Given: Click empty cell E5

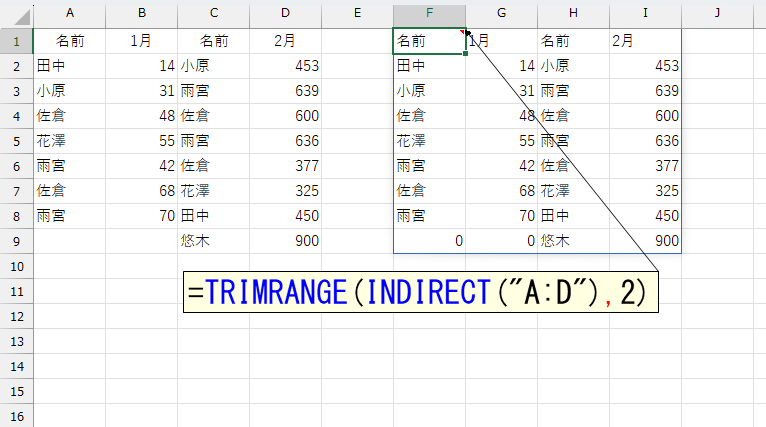Looking at the screenshot, I should coord(357,141).
